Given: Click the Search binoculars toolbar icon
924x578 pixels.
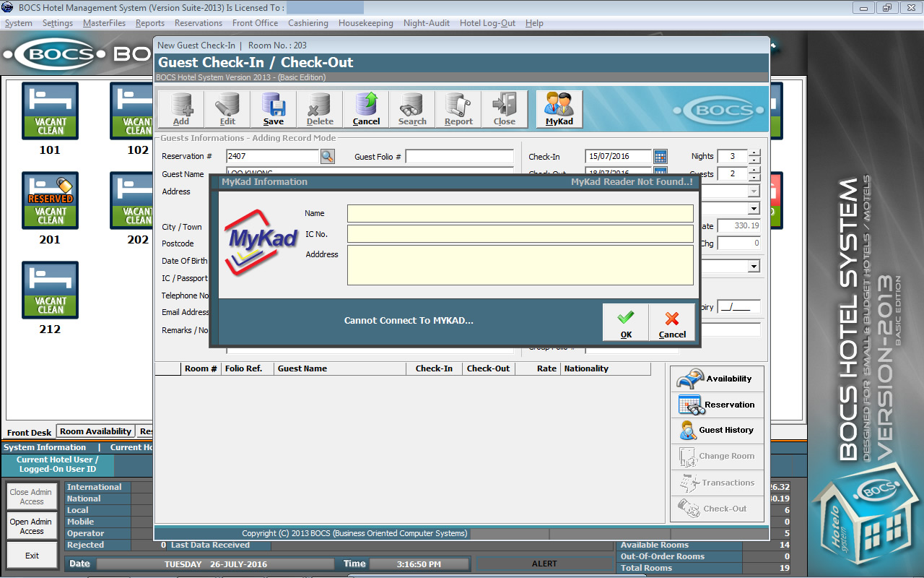Looking at the screenshot, I should pos(412,110).
